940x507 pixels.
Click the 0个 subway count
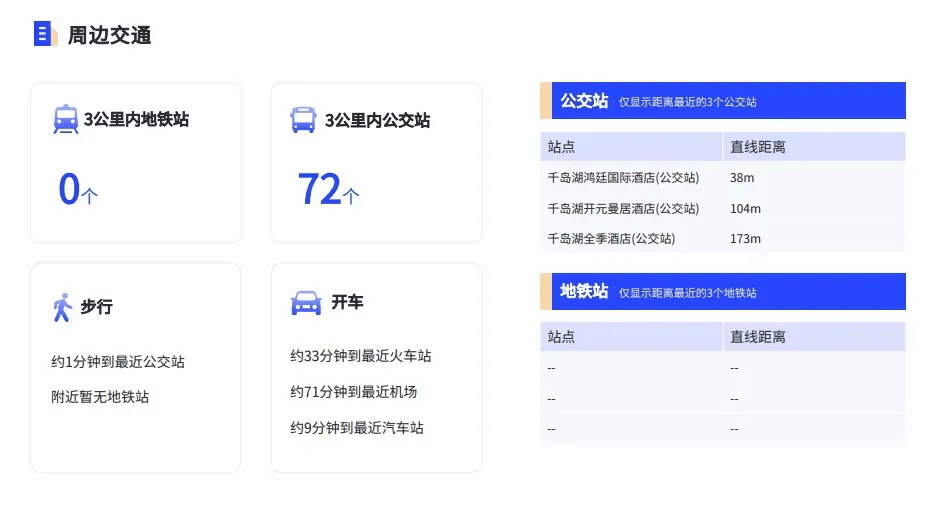click(78, 189)
